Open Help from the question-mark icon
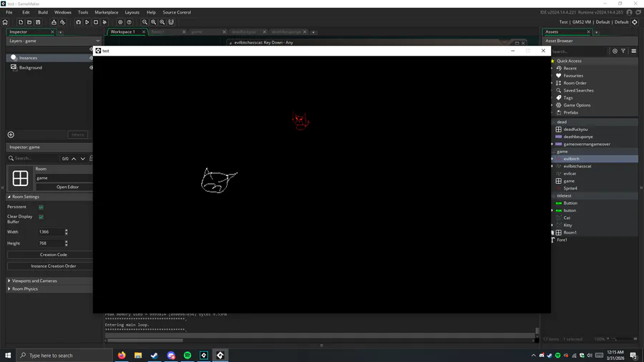The height and width of the screenshot is (362, 644). [129, 22]
